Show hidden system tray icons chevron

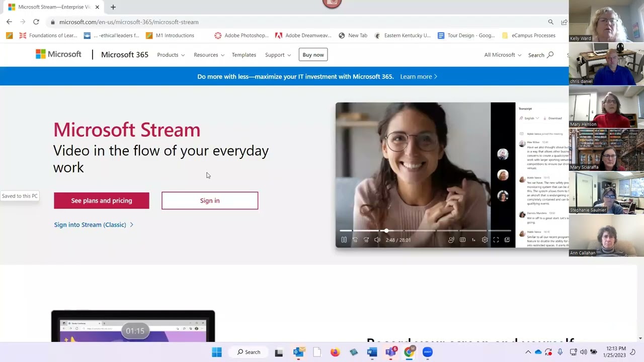528,352
